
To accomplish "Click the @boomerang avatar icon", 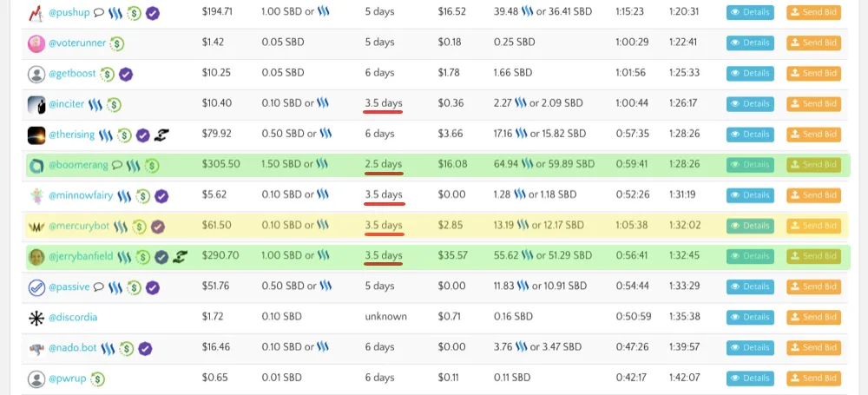I will 36,165.
